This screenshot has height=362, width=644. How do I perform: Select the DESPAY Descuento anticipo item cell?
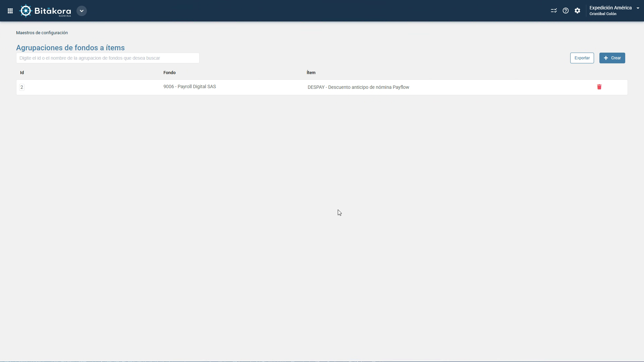tap(358, 87)
